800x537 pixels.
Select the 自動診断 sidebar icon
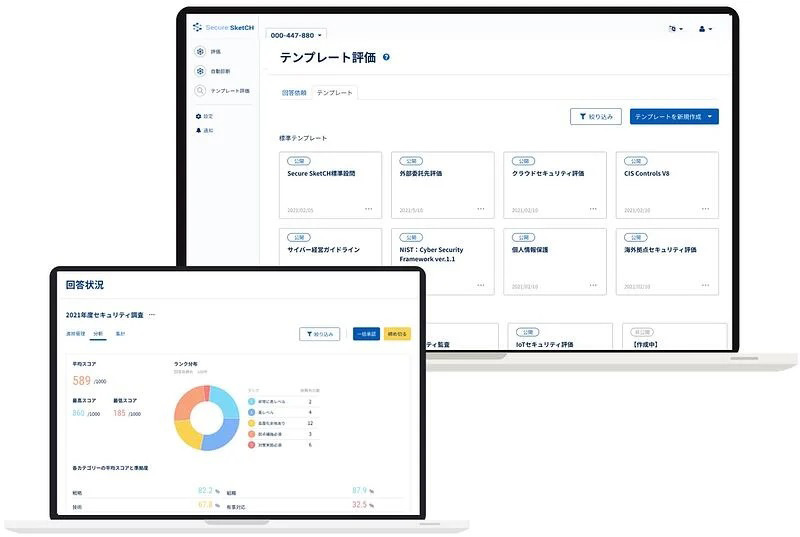pos(200,71)
